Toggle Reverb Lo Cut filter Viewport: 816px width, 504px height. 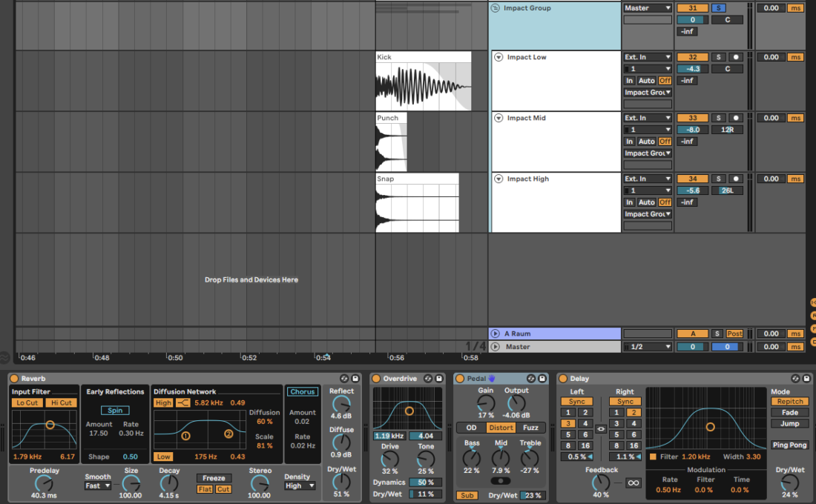click(x=27, y=402)
